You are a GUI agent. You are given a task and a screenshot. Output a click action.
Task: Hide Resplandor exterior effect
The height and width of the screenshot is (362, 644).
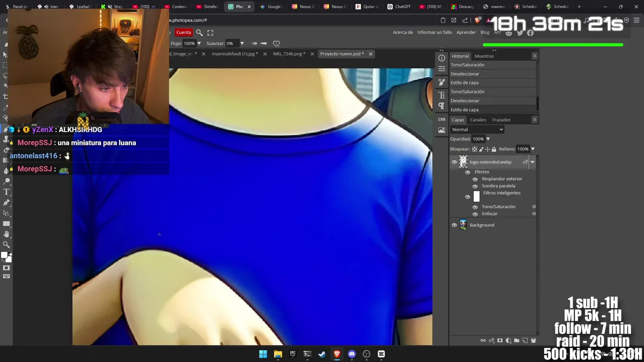tap(475, 179)
